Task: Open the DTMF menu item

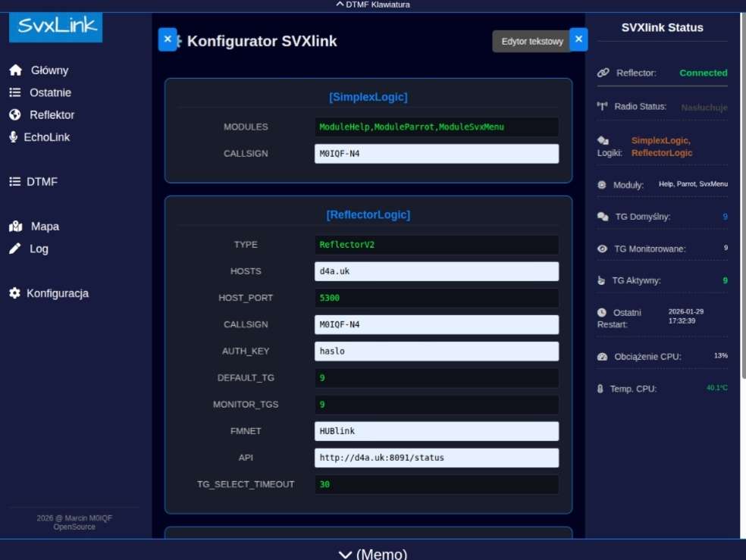Action: pos(42,182)
